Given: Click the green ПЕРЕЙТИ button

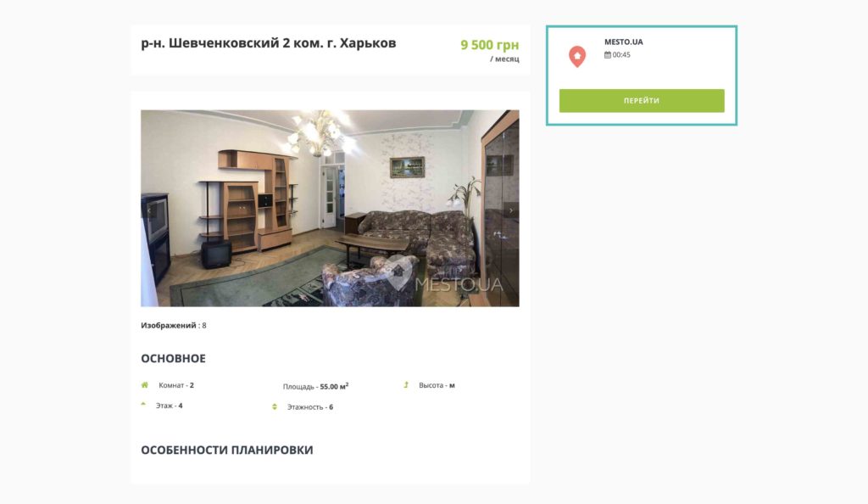Looking at the screenshot, I should [642, 101].
